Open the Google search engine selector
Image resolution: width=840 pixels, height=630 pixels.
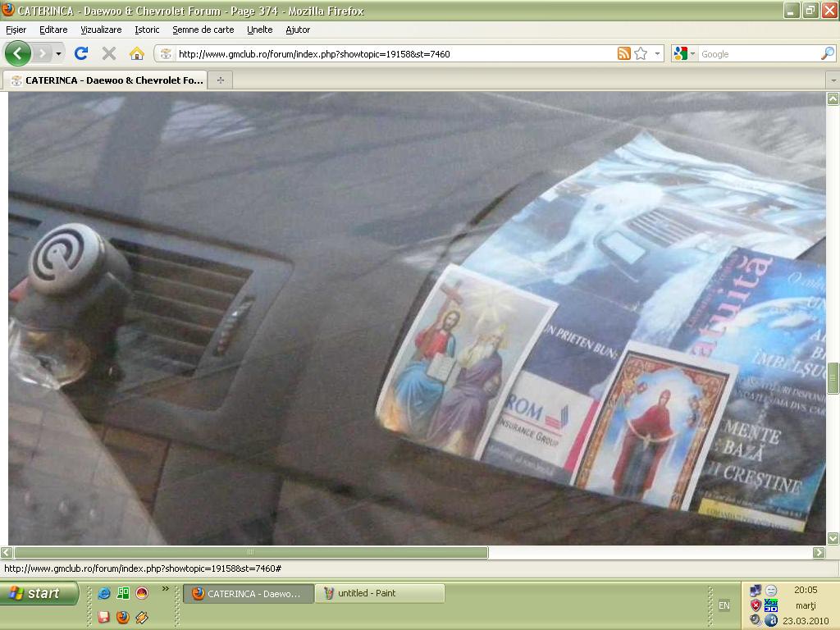(x=684, y=53)
